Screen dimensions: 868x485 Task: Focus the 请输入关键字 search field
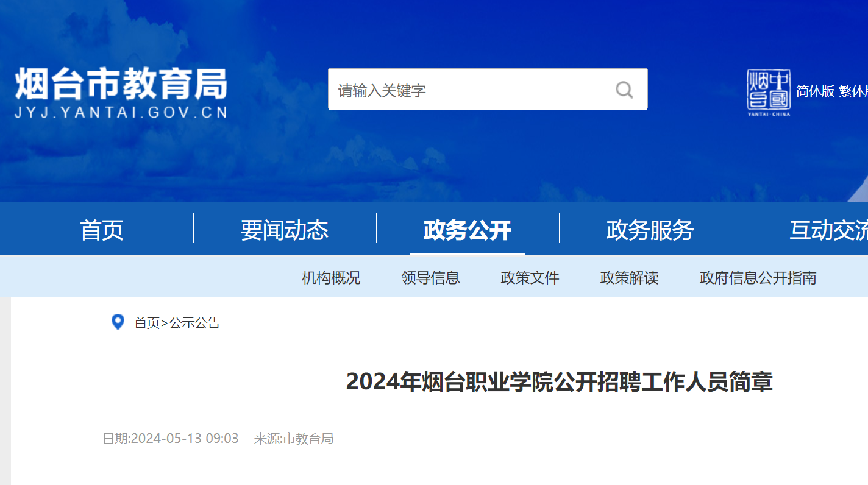click(x=469, y=90)
